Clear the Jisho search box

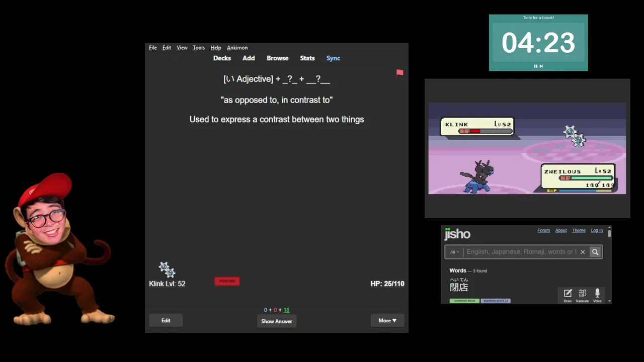(583, 252)
